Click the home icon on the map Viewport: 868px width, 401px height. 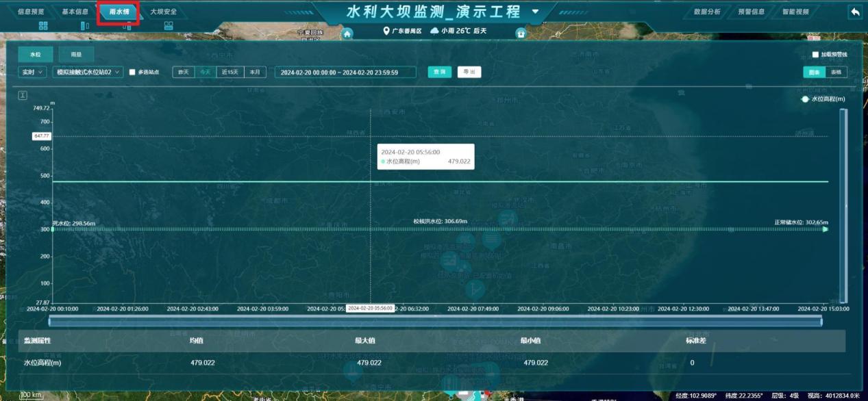tap(347, 34)
